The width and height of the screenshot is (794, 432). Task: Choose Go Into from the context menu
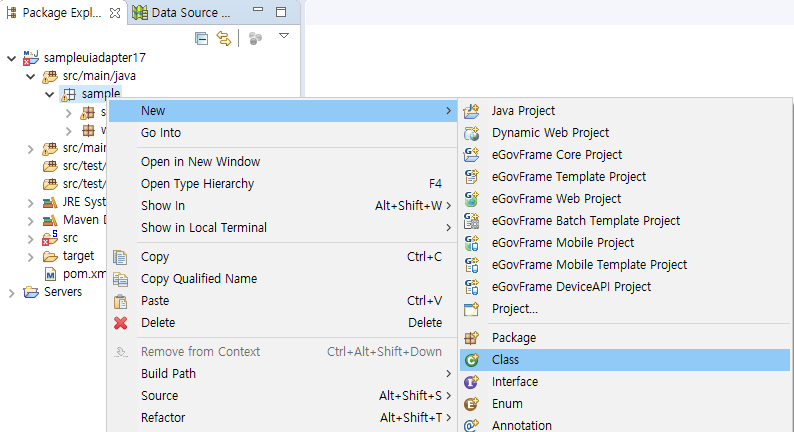[161, 133]
